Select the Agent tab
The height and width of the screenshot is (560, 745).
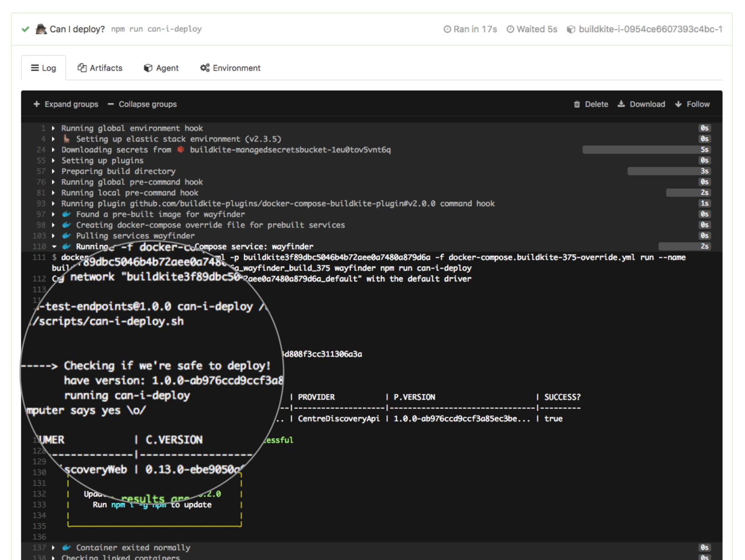[161, 68]
